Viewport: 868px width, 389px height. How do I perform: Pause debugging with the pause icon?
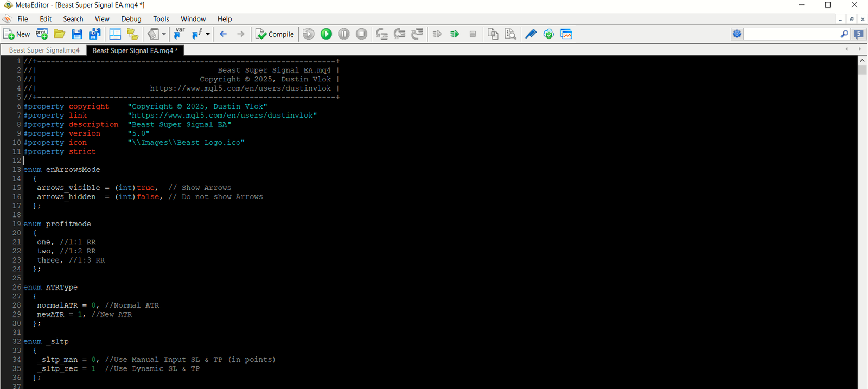344,34
